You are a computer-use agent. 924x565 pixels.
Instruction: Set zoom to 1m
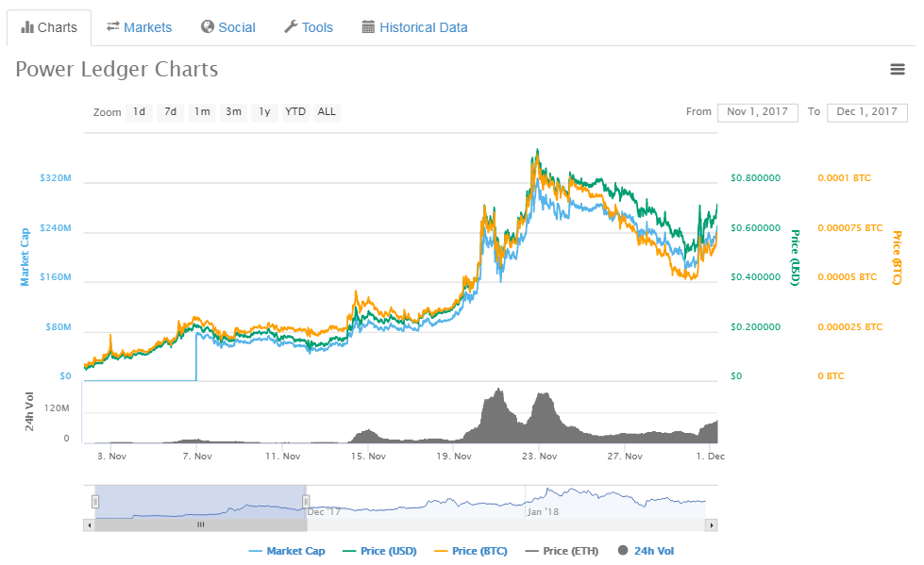202,112
